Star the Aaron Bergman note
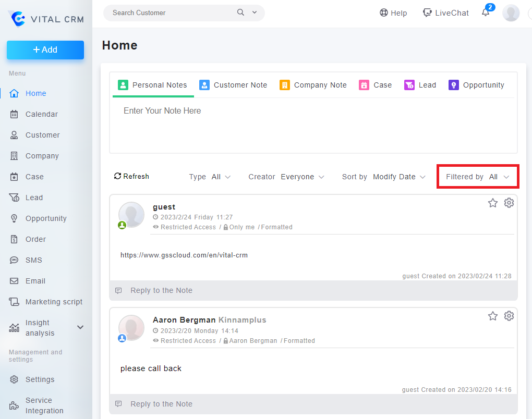 click(x=493, y=316)
